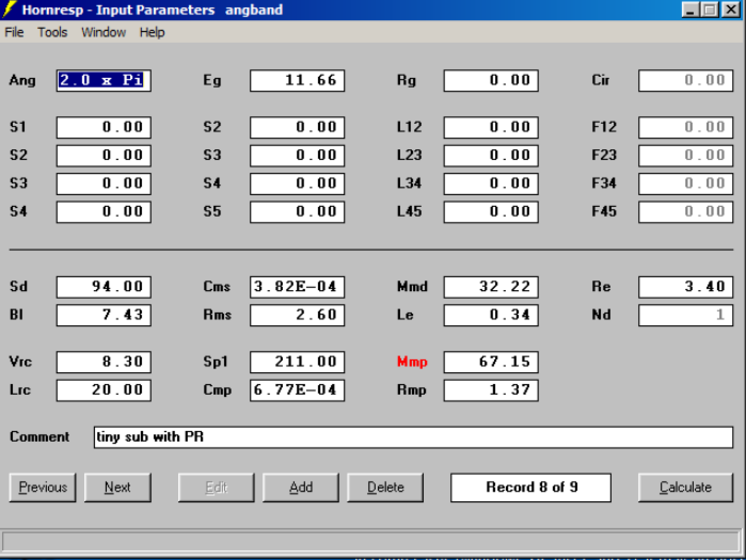Image resolution: width=746 pixels, height=560 pixels.
Task: Click the Cms field with 3.82E-04
Action: (297, 287)
